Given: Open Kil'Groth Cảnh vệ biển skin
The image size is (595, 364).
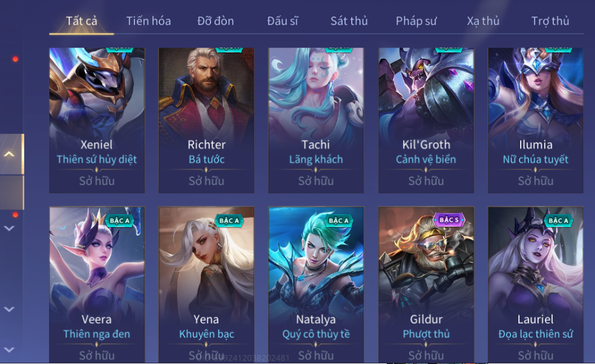Looking at the screenshot, I should [426, 121].
